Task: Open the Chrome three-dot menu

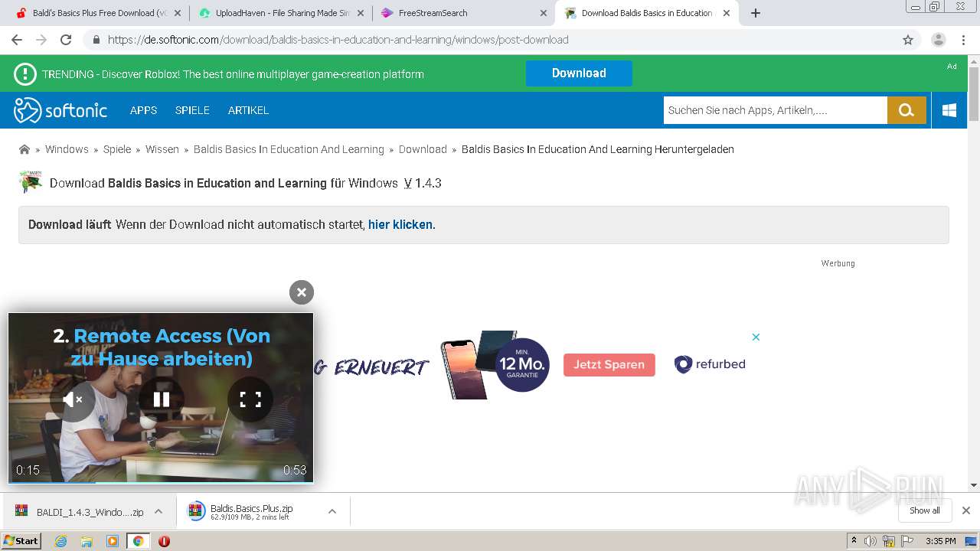Action: pyautogui.click(x=964, y=40)
